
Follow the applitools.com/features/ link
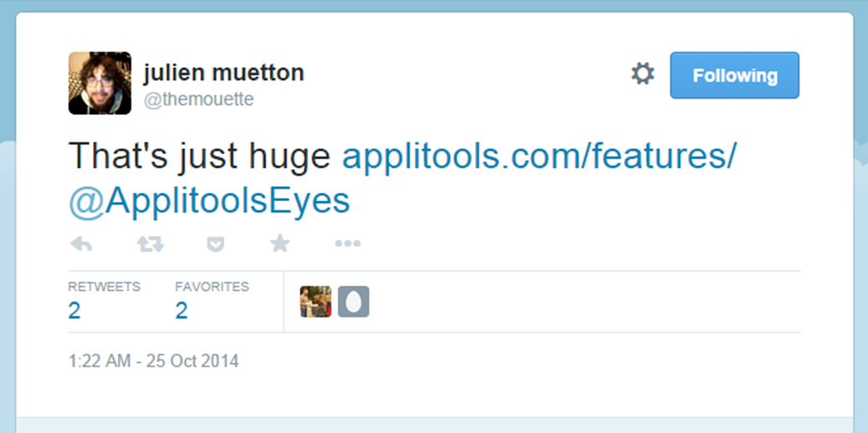[539, 156]
